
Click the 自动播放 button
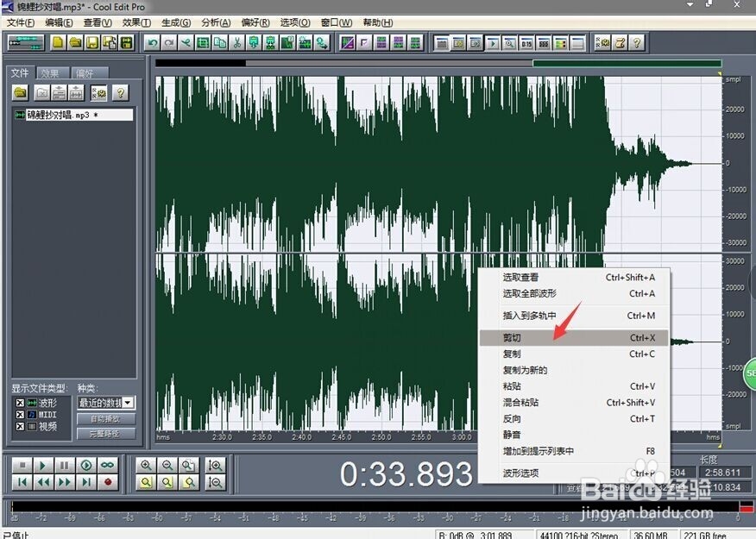pos(105,418)
